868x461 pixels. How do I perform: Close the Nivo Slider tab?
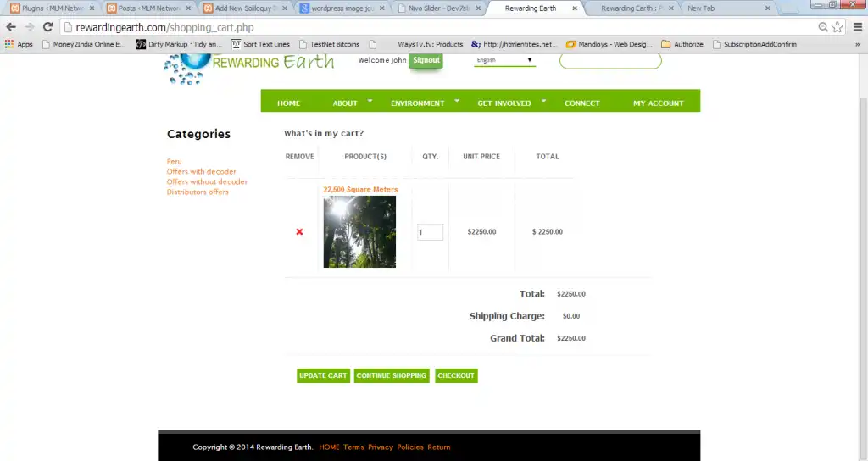click(x=478, y=8)
